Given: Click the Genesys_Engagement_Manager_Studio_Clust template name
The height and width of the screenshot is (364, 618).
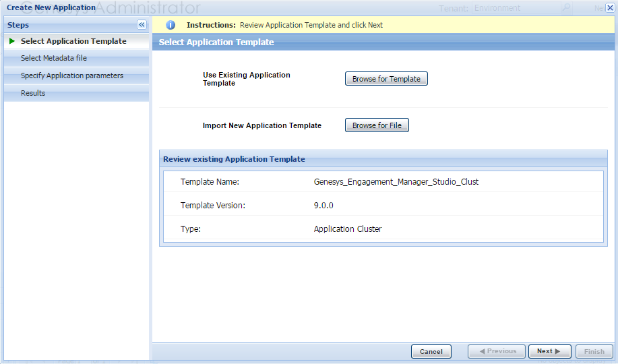Looking at the screenshot, I should coord(396,182).
